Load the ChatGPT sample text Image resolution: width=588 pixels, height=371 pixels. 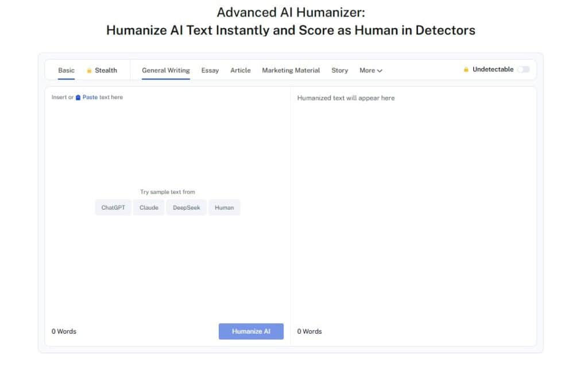(113, 207)
